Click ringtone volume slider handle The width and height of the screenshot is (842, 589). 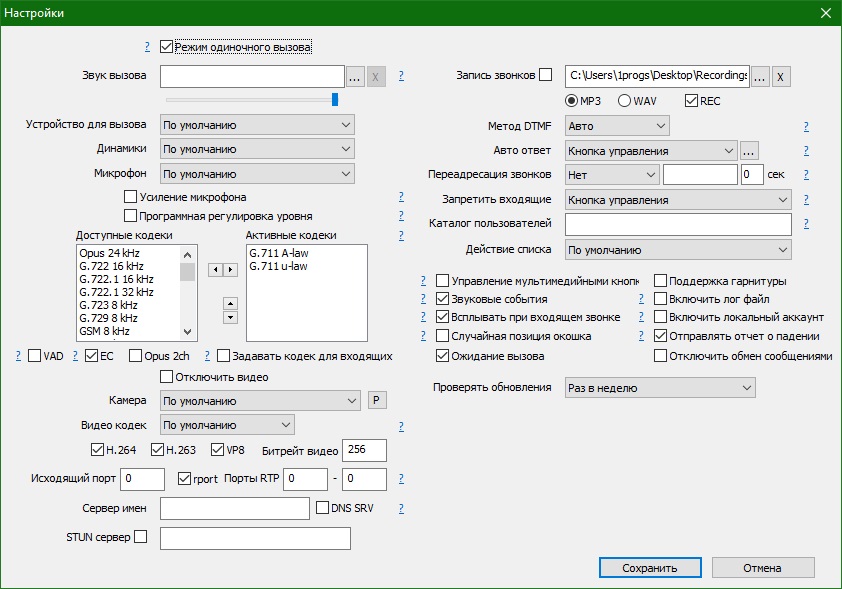pyautogui.click(x=335, y=99)
